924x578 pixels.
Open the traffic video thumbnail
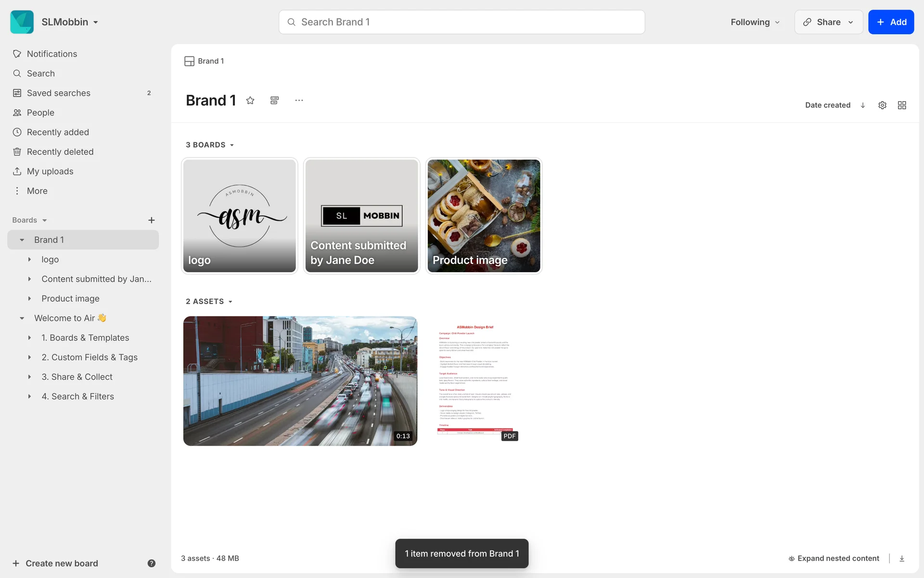pos(300,381)
